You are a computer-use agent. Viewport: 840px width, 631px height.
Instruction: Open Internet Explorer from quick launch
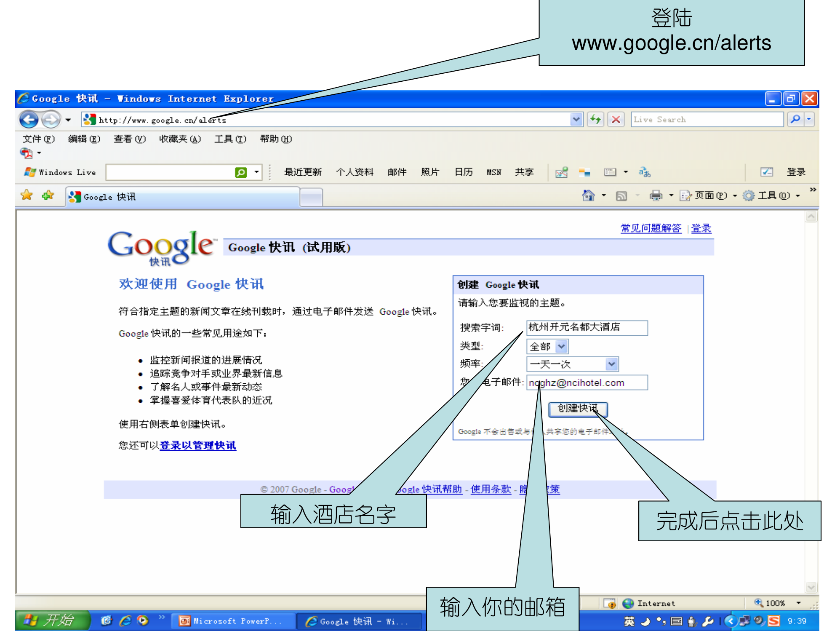[x=125, y=620]
